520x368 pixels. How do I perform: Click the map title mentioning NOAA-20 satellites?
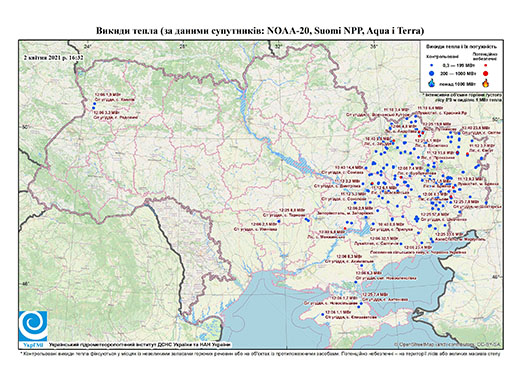pyautogui.click(x=260, y=31)
